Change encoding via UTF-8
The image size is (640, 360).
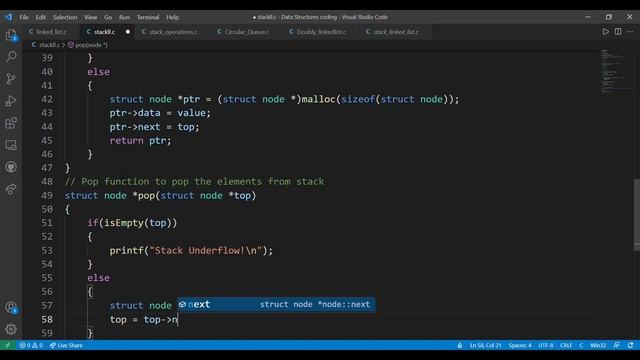546,345
